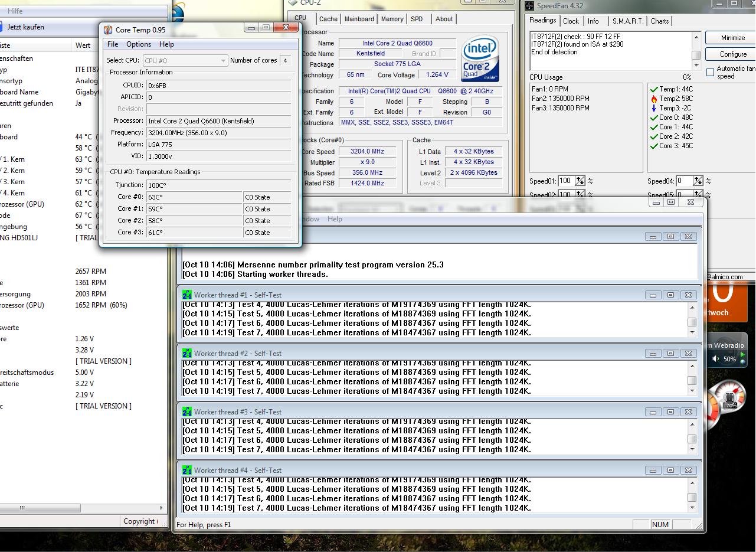
Task: Click the Worker thread #2 window icon
Action: pos(187,353)
